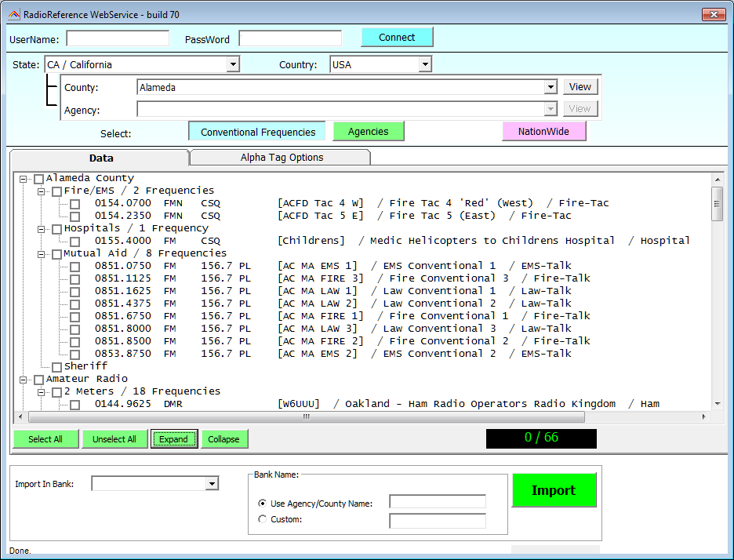
Task: Tick the 2 Meters group checkbox
Action: point(57,392)
